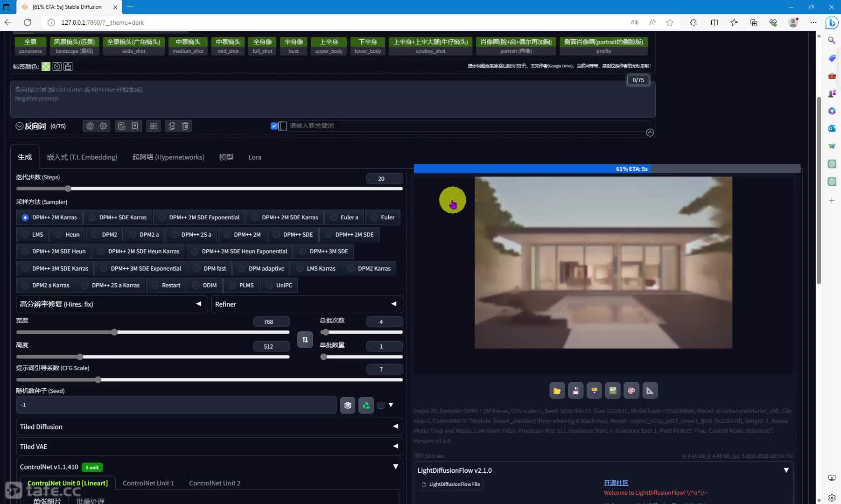Click the LightDiffusionFlow File button
The width and height of the screenshot is (841, 504).
point(451,484)
